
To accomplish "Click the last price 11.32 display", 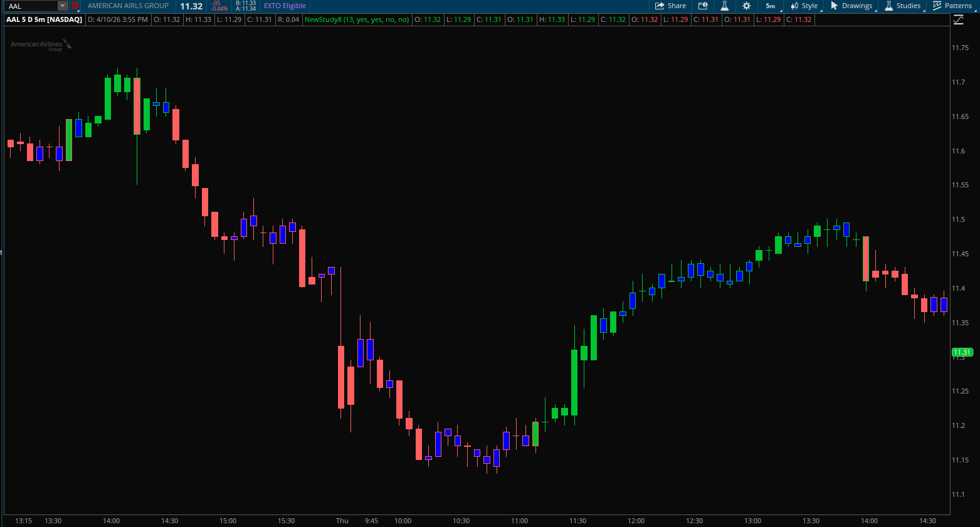I will tap(191, 6).
